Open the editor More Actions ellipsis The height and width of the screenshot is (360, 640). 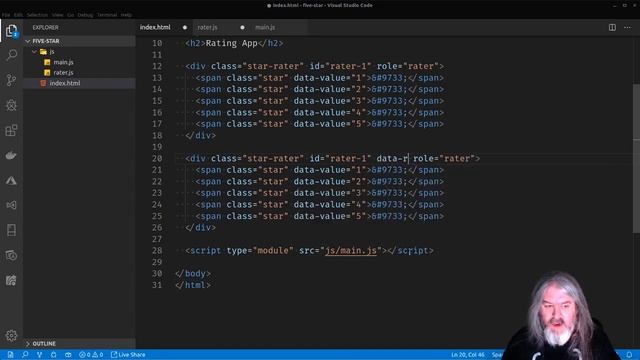[x=627, y=27]
